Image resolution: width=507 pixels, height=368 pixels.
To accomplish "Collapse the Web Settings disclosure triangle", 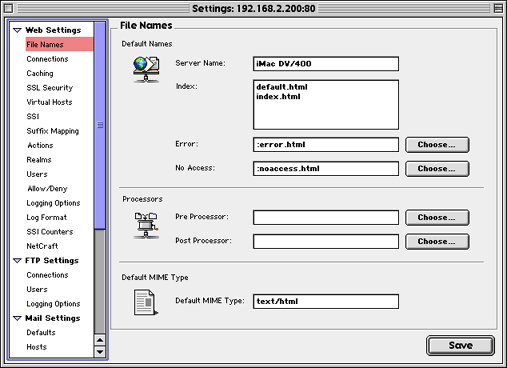I will (x=17, y=30).
